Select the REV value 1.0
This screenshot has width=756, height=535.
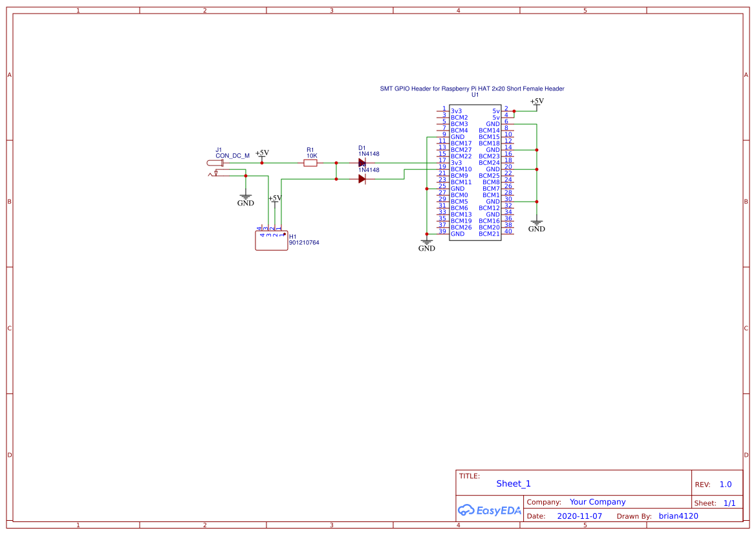click(725, 483)
